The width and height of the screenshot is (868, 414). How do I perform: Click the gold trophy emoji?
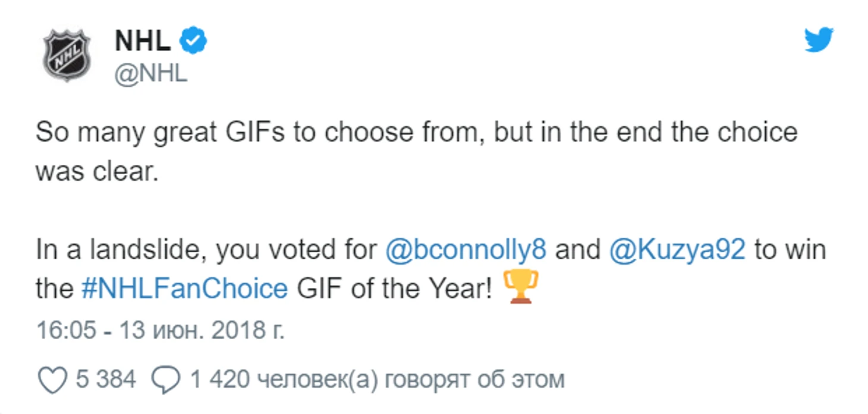tap(521, 287)
